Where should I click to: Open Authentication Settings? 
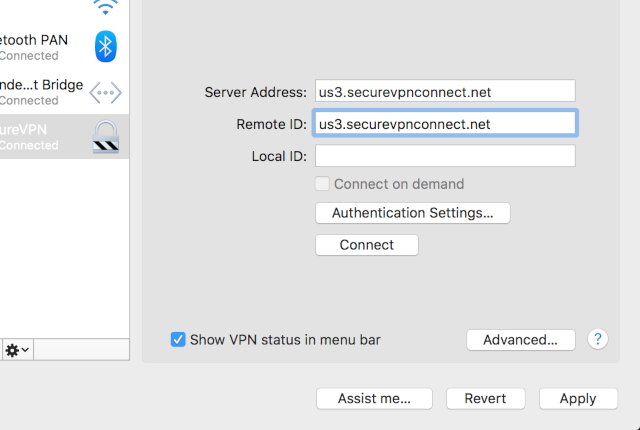[x=412, y=213]
